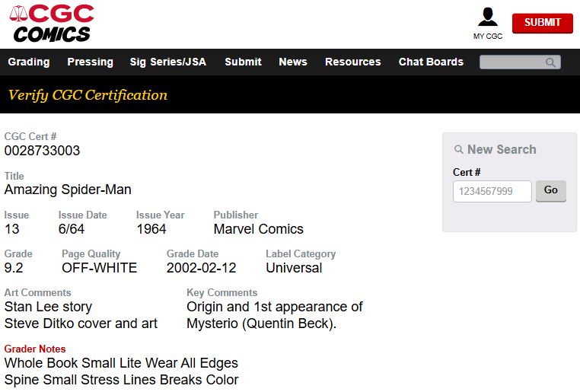Open the Pressing menu
Image resolution: width=580 pixels, height=392 pixels.
[x=91, y=62]
